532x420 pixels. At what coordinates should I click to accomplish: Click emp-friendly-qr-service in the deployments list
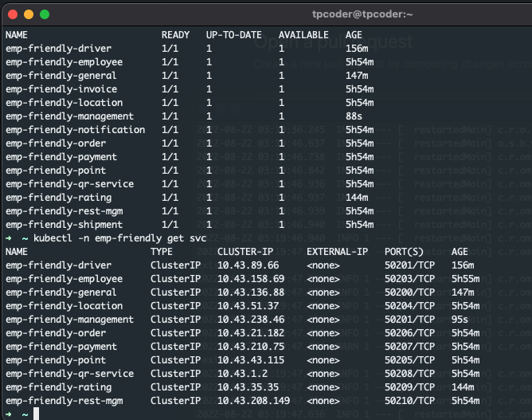69,184
